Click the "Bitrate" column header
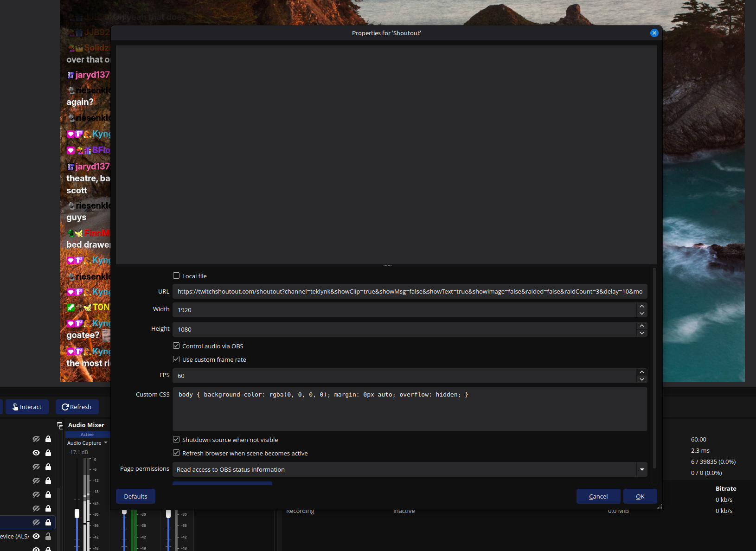Viewport: 756px width, 551px height. [726, 488]
